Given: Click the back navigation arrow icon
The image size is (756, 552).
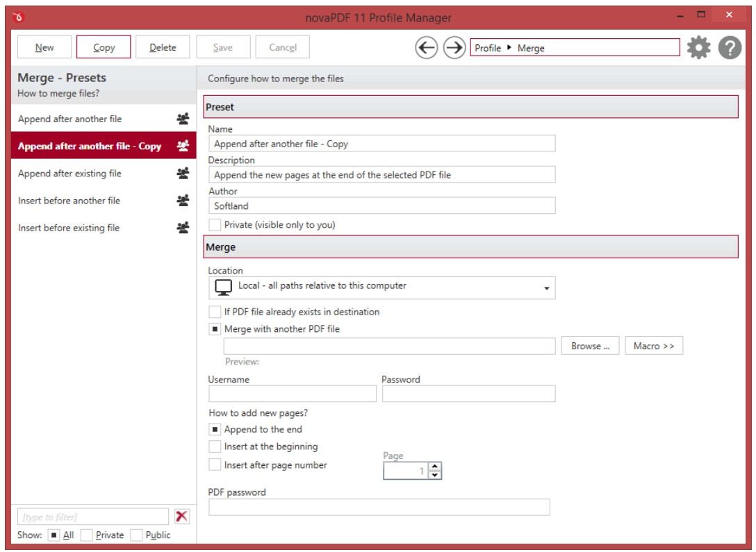Looking at the screenshot, I should [426, 48].
